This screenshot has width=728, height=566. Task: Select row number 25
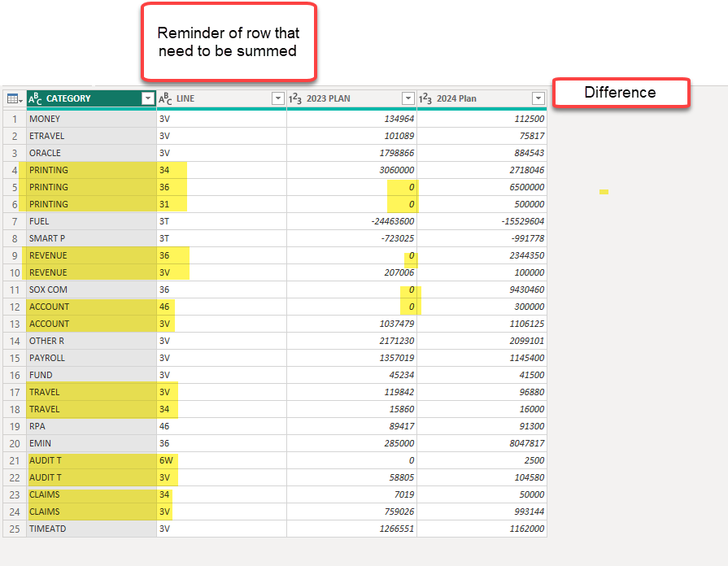[15, 529]
